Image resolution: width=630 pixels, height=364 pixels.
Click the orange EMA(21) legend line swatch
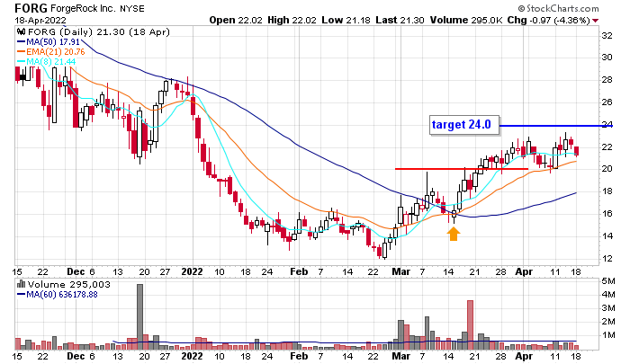(21, 52)
